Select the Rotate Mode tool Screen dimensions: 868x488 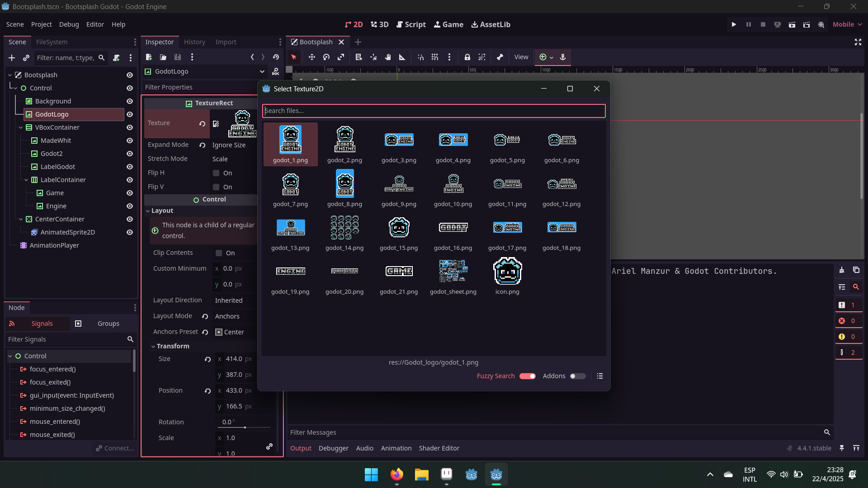[326, 57]
